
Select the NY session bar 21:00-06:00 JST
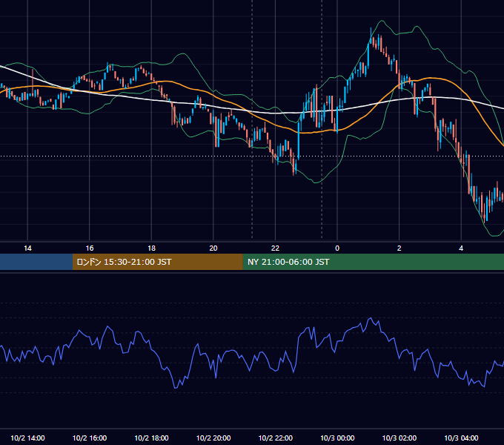[373, 262]
